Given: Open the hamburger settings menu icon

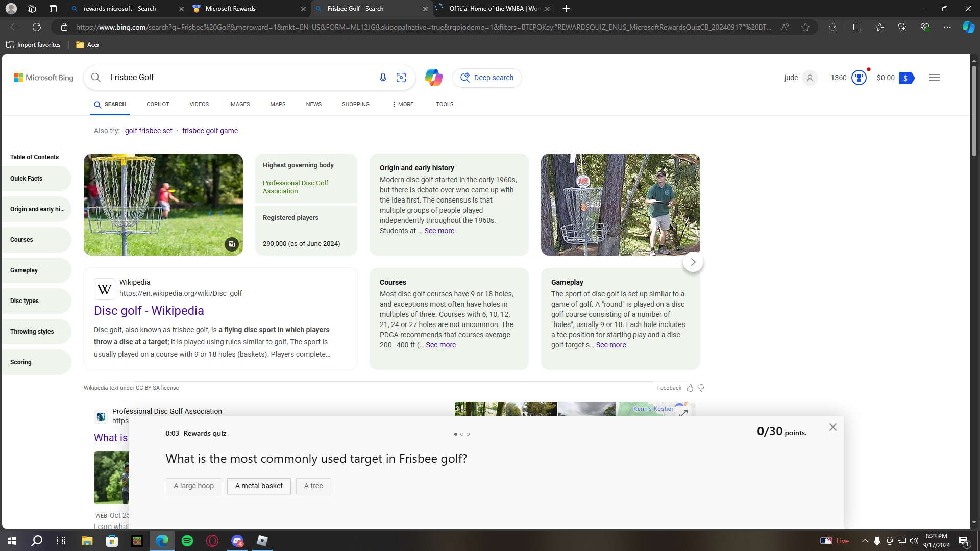Looking at the screenshot, I should (934, 78).
